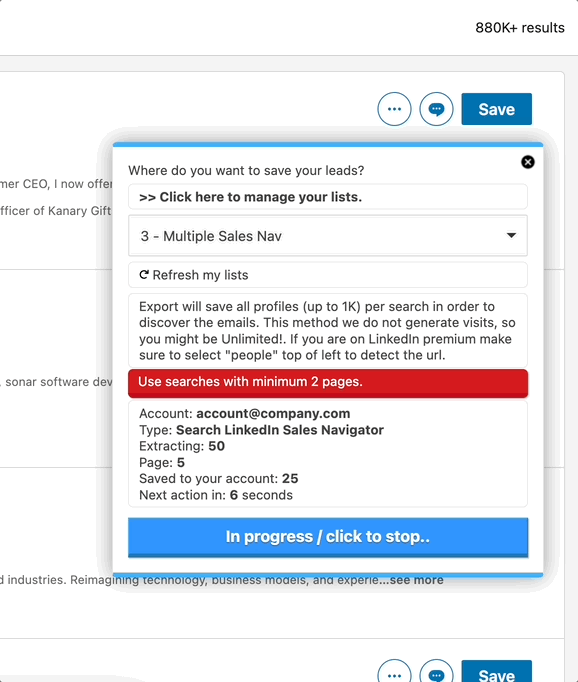Click the account@company.com account text

(273, 414)
